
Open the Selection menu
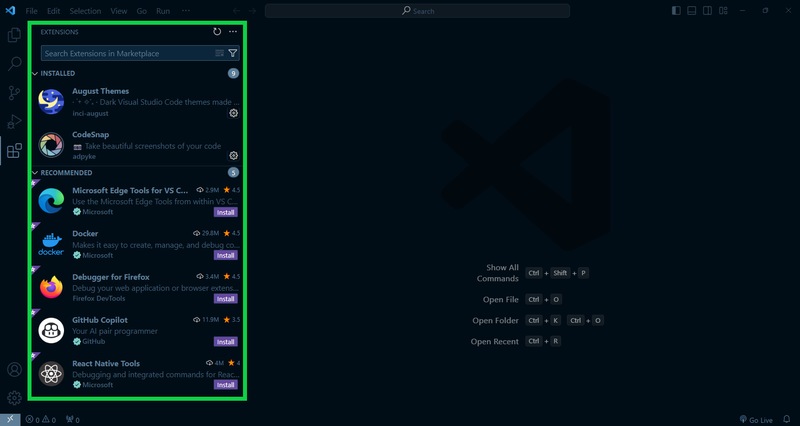click(x=85, y=11)
